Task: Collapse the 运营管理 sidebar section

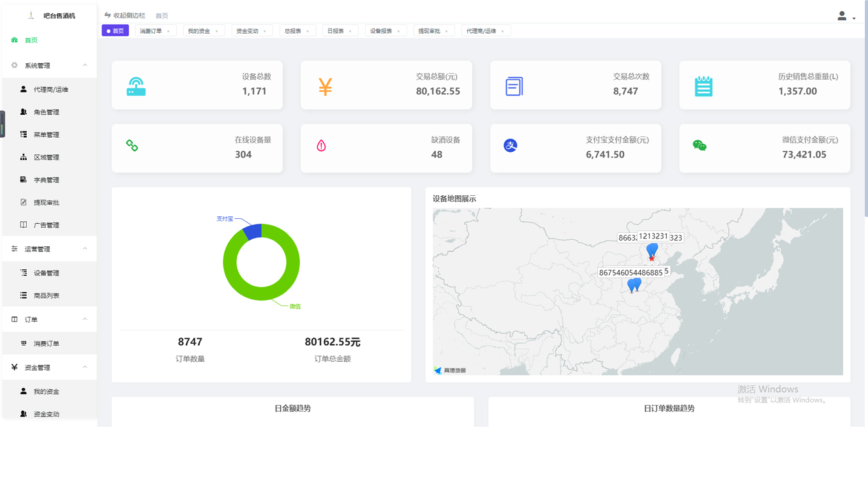Action: (85, 249)
